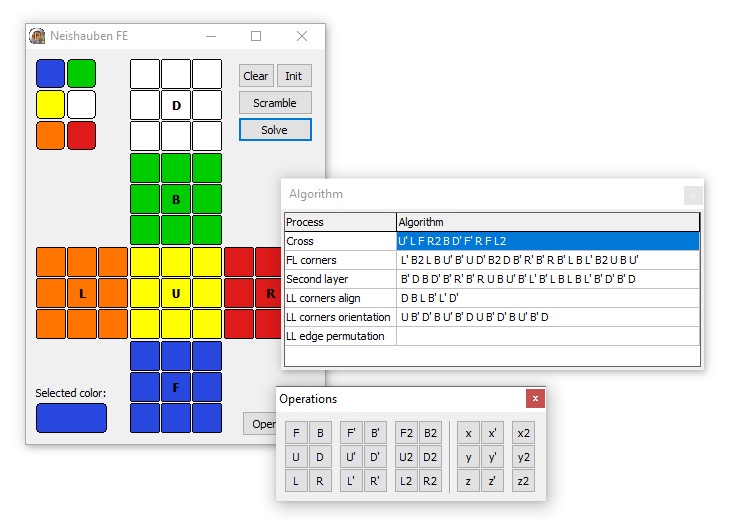The image size is (732, 531).
Task: Maximize the Neishauben FE window
Action: [256, 36]
